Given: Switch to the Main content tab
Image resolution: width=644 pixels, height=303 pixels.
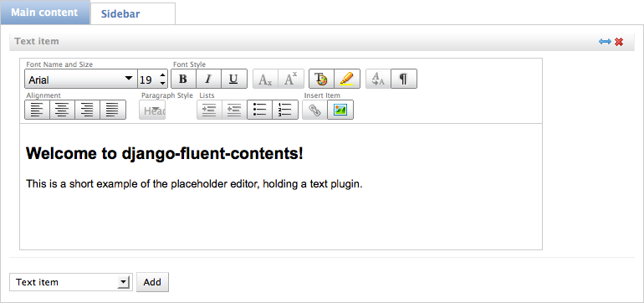Looking at the screenshot, I should pos(45,13).
